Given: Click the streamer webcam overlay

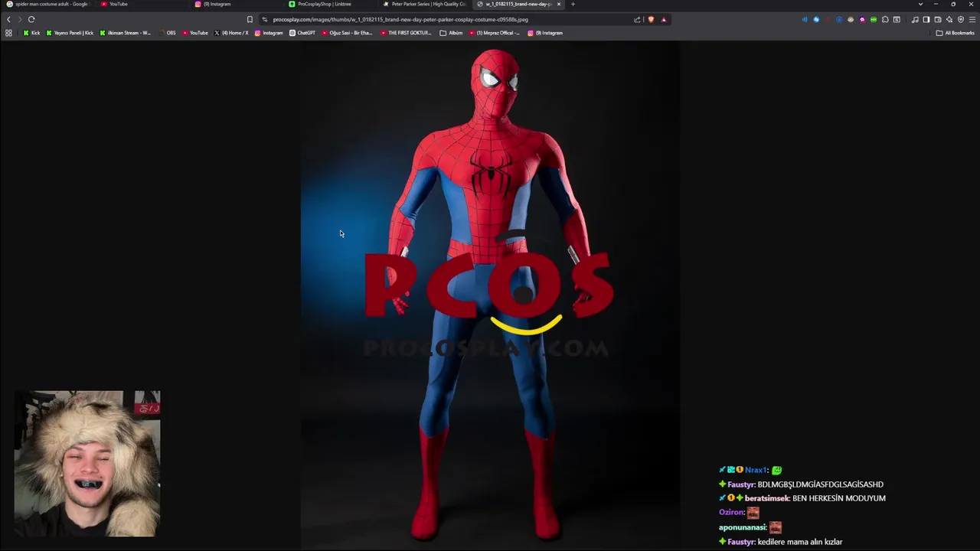Looking at the screenshot, I should click(x=87, y=464).
